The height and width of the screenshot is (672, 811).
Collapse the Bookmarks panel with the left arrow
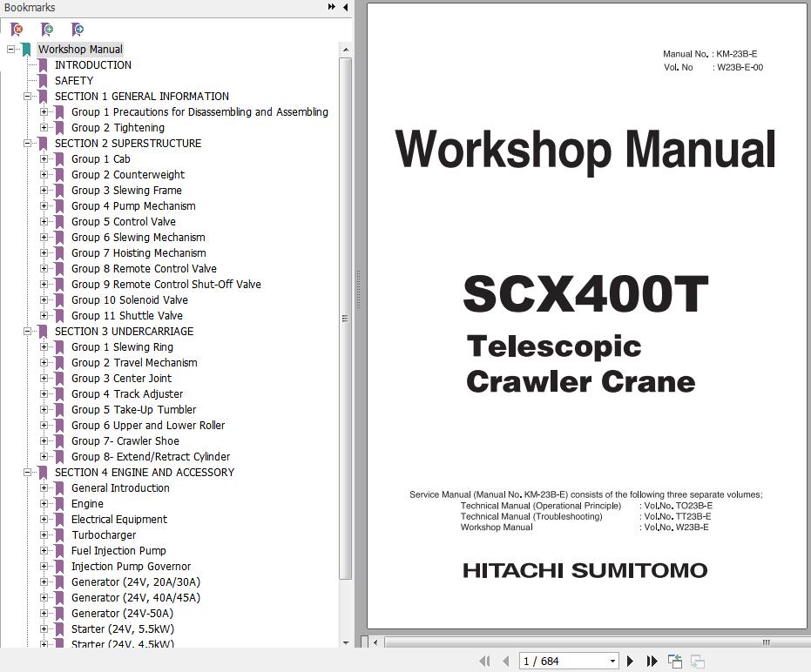pos(345,7)
